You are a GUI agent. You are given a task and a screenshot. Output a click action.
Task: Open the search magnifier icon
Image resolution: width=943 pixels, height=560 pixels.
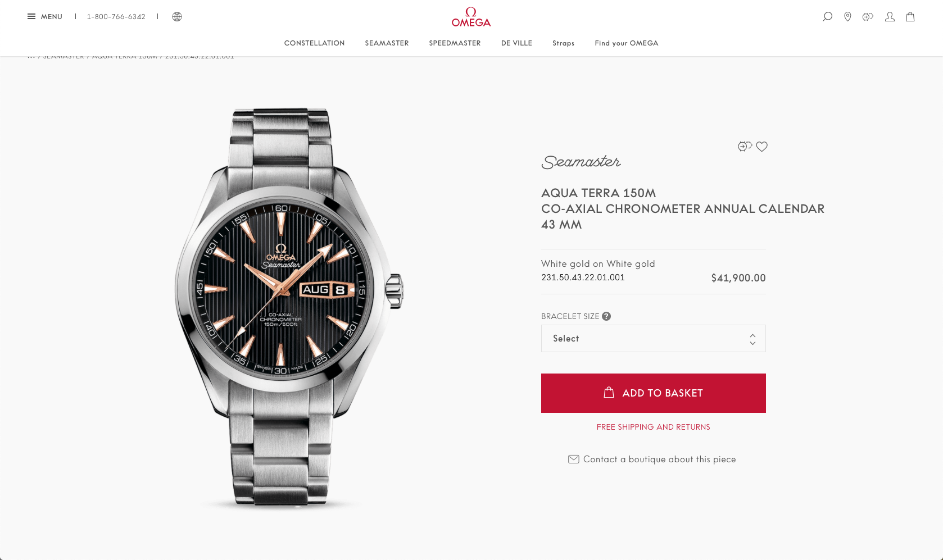click(x=827, y=17)
